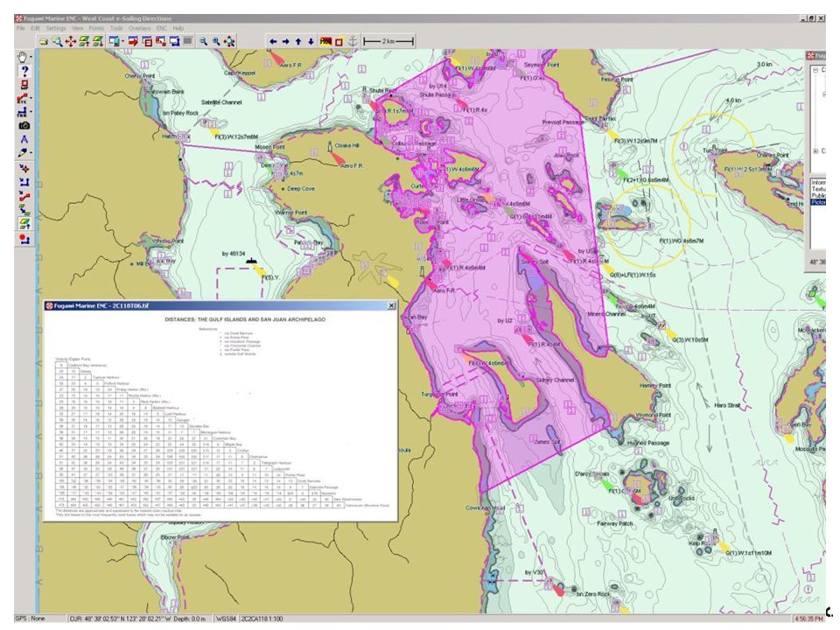The width and height of the screenshot is (840, 630).
Task: Select the RTE route tool
Action: tap(22, 98)
